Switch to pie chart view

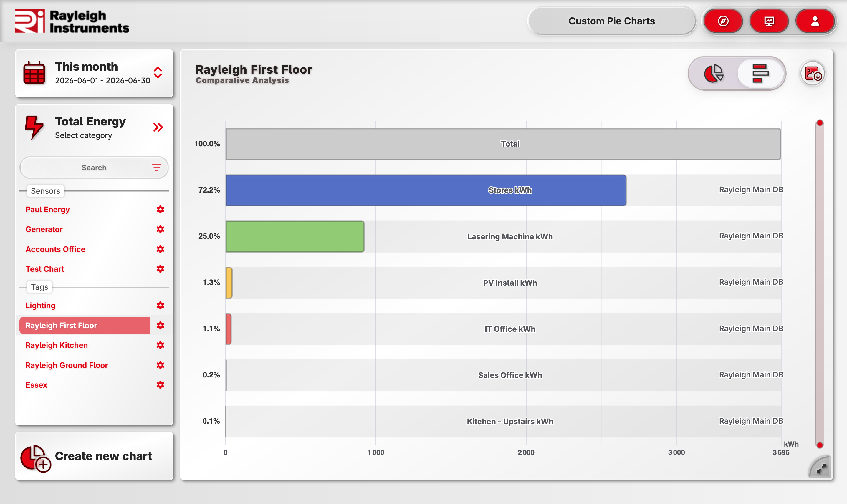(714, 73)
